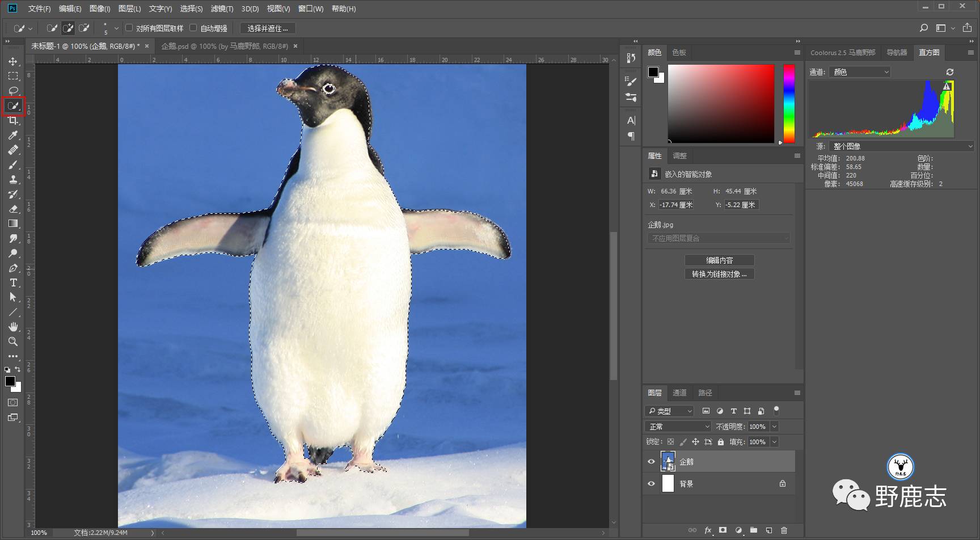
Task: Click the X position input field
Action: (x=675, y=205)
